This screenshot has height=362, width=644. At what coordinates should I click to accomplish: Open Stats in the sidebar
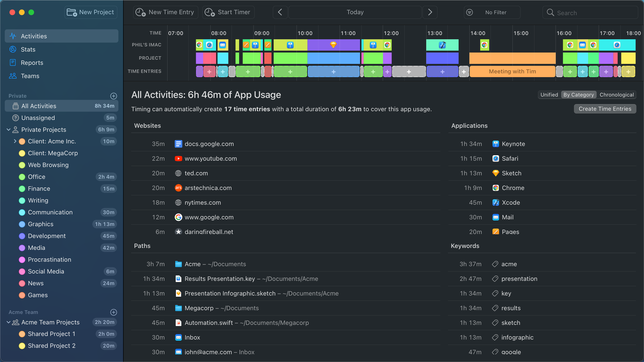28,49
